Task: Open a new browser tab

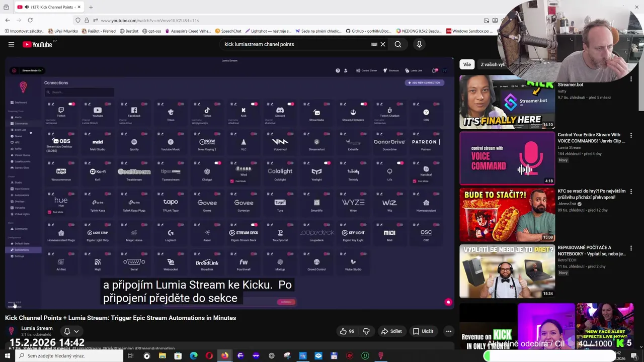Action: click(x=91, y=7)
